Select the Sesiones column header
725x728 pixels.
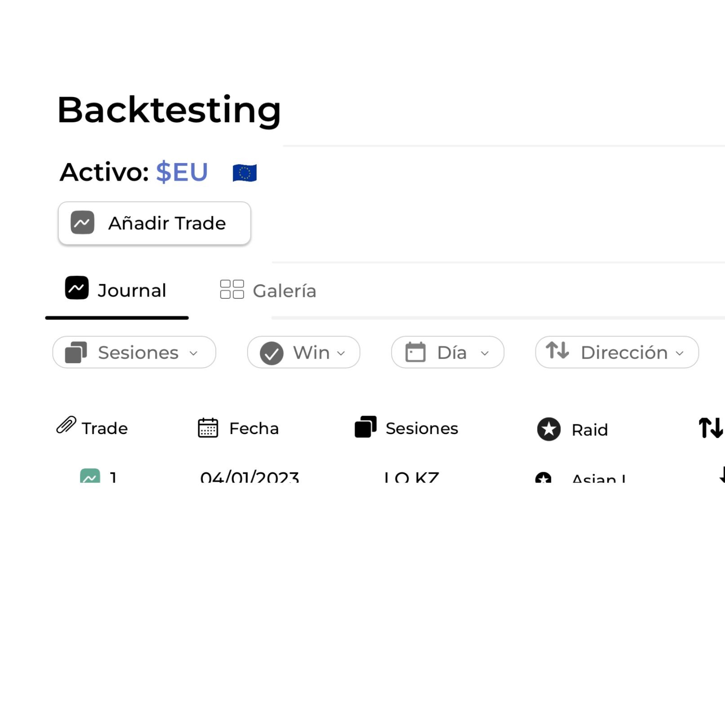[406, 428]
